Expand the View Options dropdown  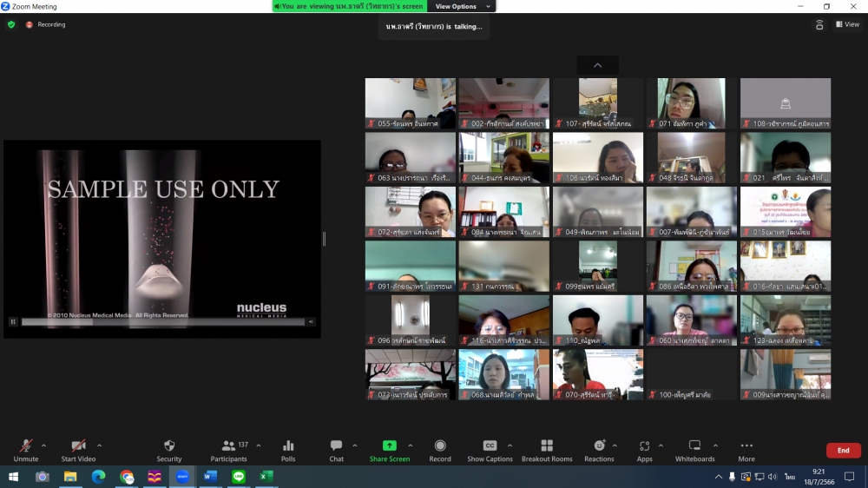click(x=462, y=6)
